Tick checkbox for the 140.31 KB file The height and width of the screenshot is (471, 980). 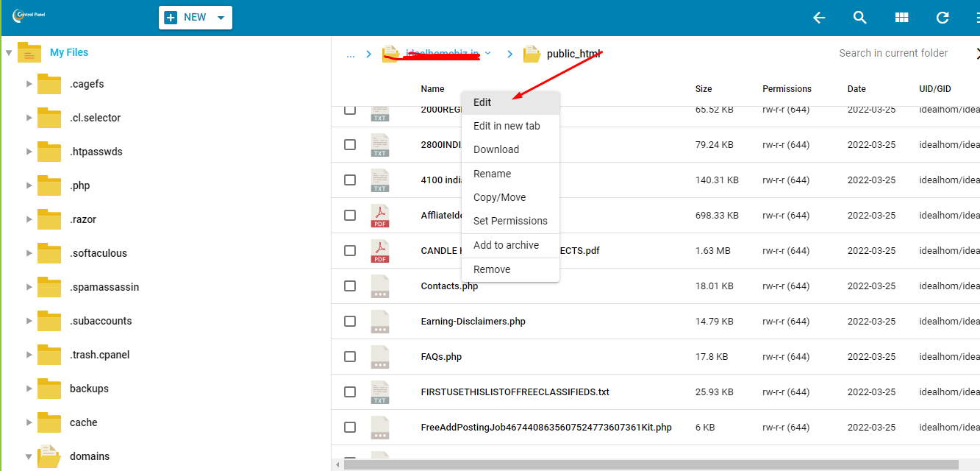click(350, 180)
